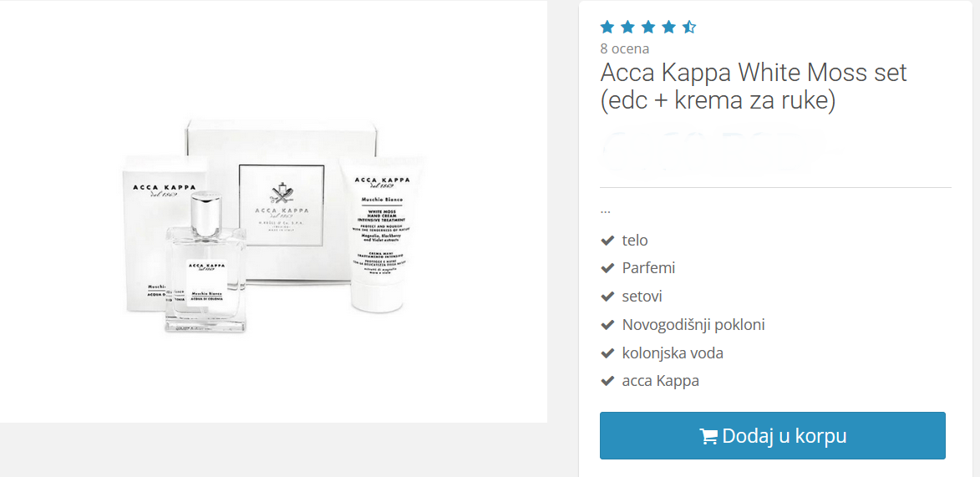Open the acca Kappa brand tag
This screenshot has height=477, width=980.
coord(661,381)
